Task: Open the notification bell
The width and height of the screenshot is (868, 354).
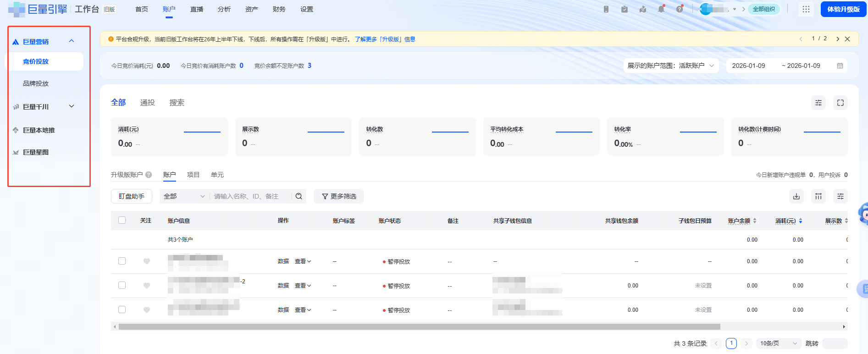Action: (661, 9)
